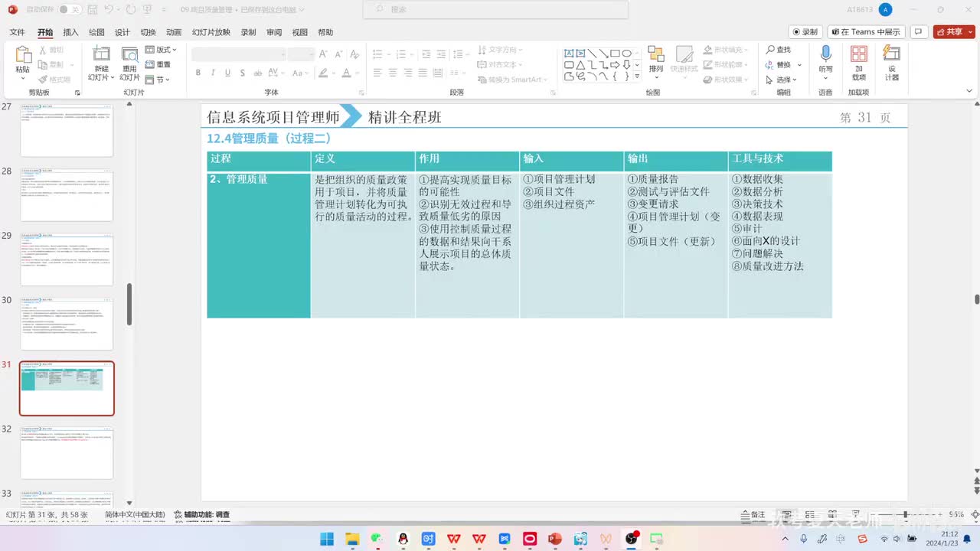Open the Layout (版式) dropdown
980x551 pixels.
click(x=161, y=50)
